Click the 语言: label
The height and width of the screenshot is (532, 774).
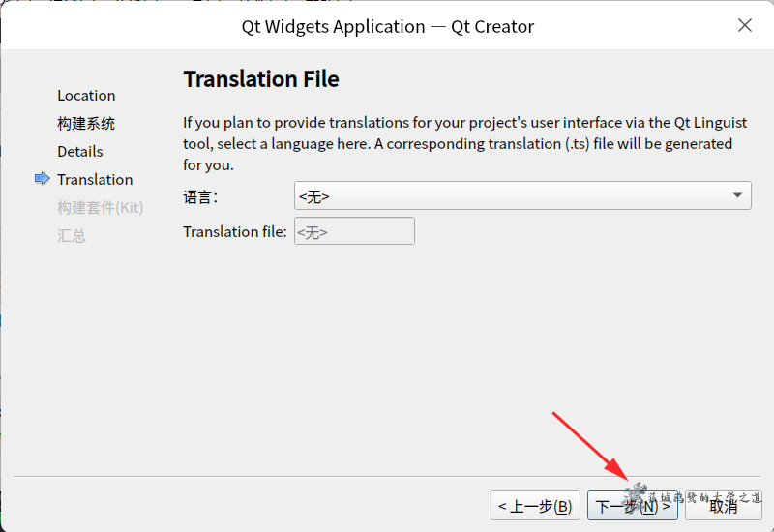coord(200,197)
